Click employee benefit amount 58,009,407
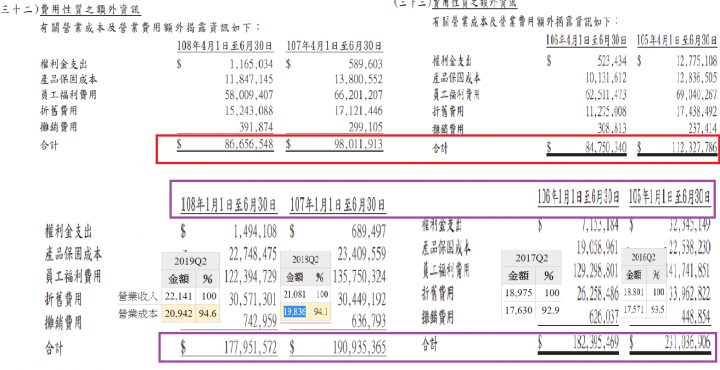Image resolution: width=720 pixels, height=370 pixels. point(249,95)
